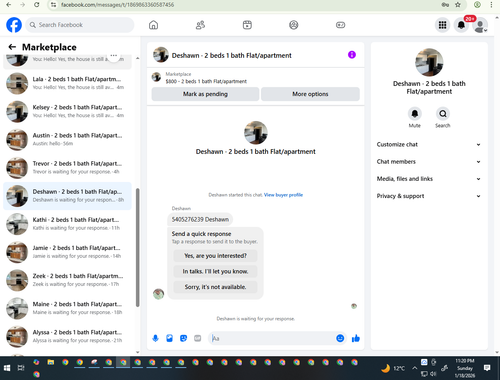
Task: Reload the page in browser toolbar
Action: point(37,5)
